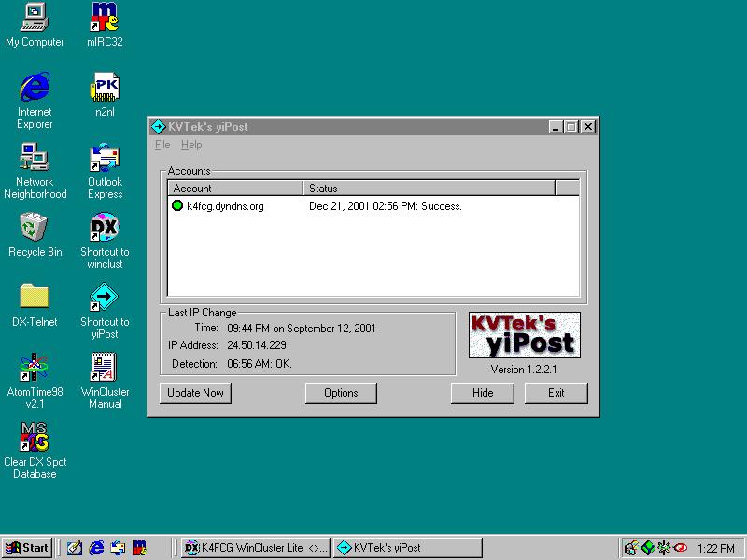
Task: Select the Shortcut to yiPost desktop icon
Action: click(x=104, y=298)
